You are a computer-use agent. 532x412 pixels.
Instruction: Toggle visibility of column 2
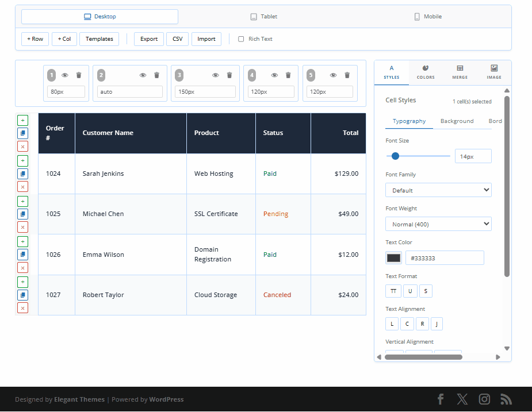click(143, 75)
